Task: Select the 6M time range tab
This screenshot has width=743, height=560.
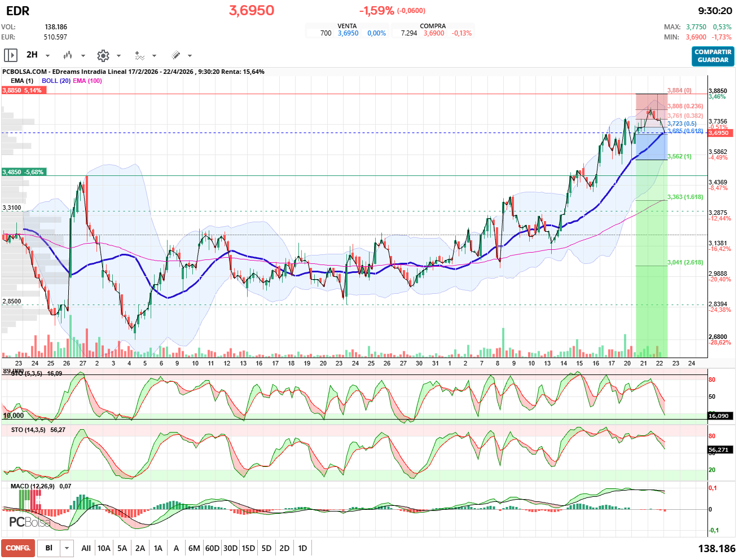Action: 194,548
